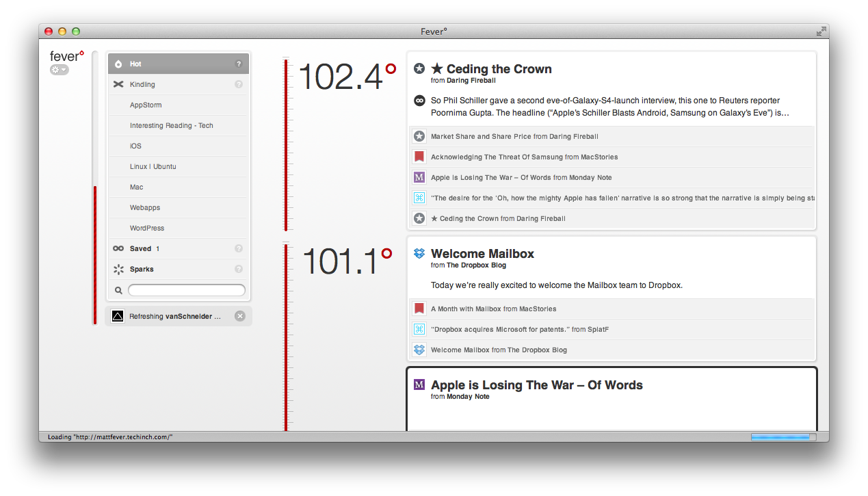
Task: Open the Welcome Mailbox headline
Action: point(482,254)
